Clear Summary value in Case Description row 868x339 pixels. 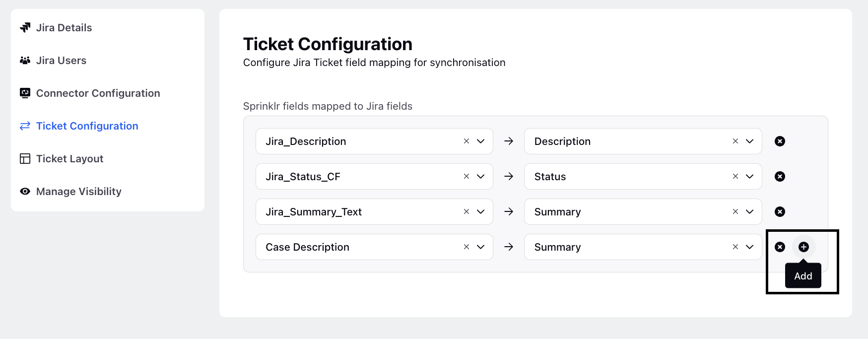pyautogui.click(x=735, y=247)
